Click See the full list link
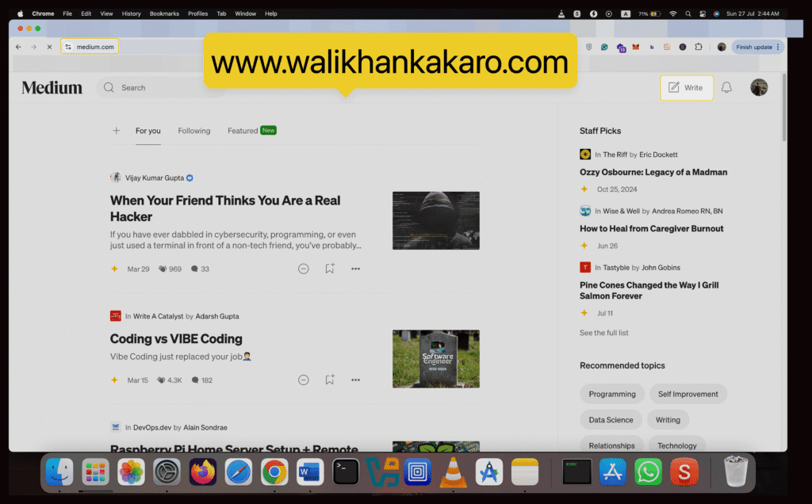 (603, 333)
